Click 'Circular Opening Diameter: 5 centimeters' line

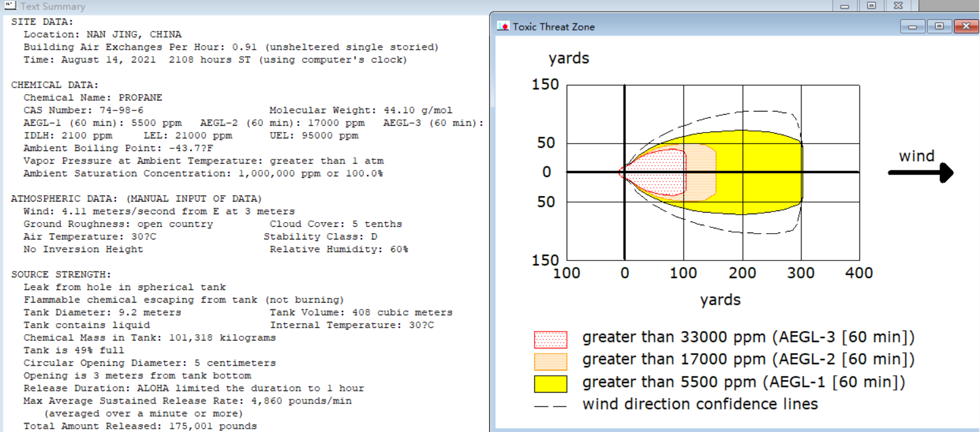(149, 363)
